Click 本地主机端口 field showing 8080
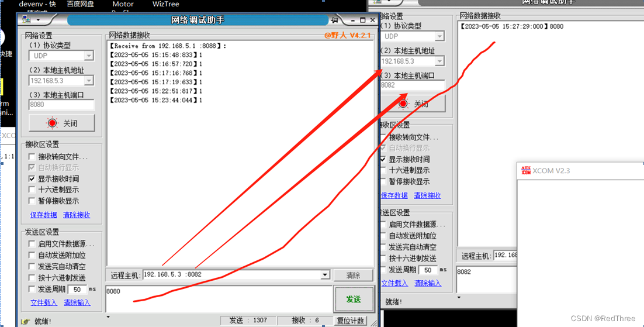The height and width of the screenshot is (327, 644). pyautogui.click(x=61, y=105)
